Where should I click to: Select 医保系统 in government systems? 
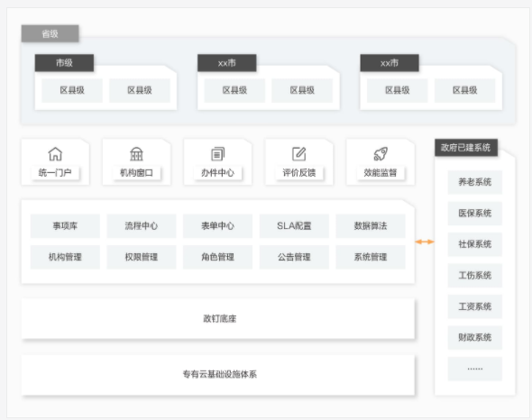[474, 213]
